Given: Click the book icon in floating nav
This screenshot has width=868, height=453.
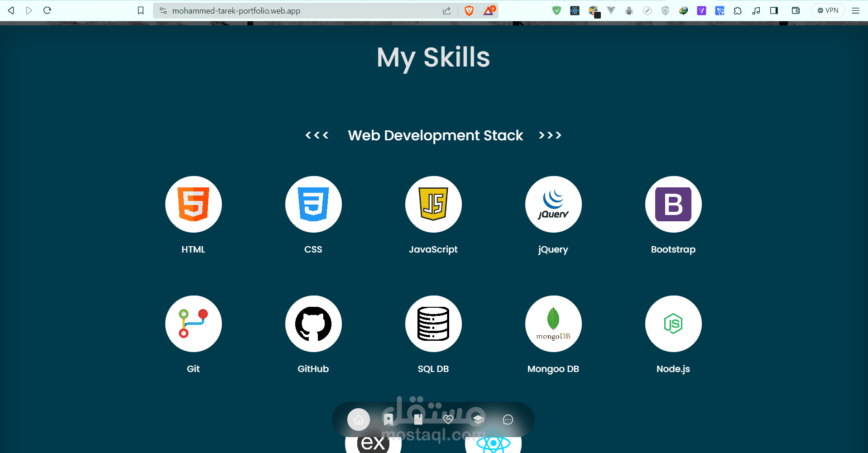Looking at the screenshot, I should (418, 420).
